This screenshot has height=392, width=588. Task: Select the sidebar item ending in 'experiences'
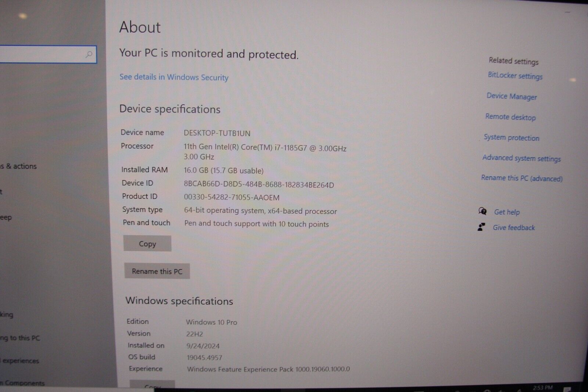19,361
